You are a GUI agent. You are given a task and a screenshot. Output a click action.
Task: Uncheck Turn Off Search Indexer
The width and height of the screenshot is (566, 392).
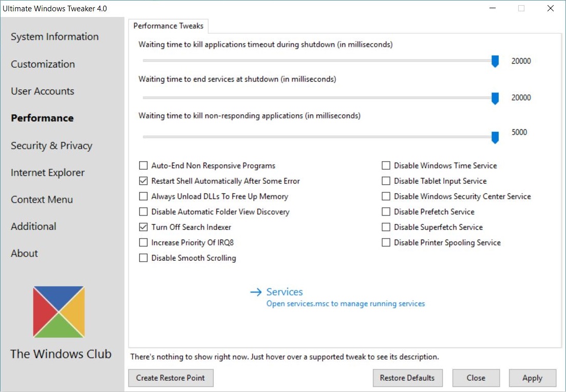[143, 227]
